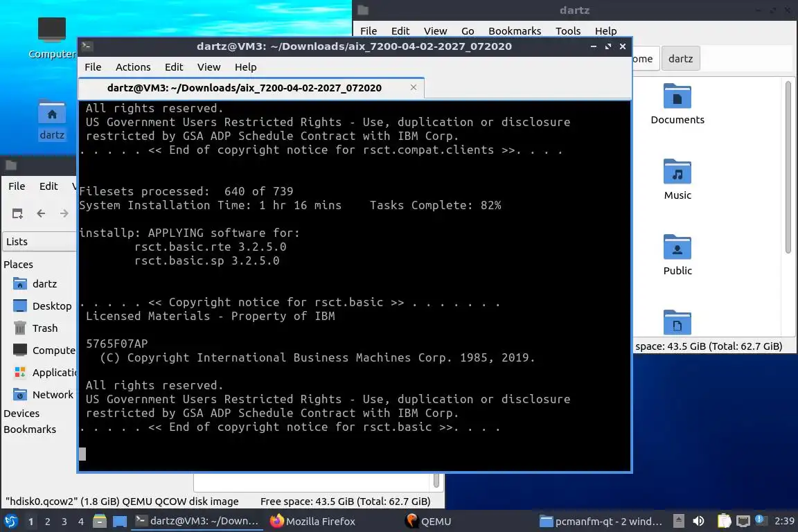
Task: Click file manager folder icon in dartz titlebar
Action: pos(363,10)
